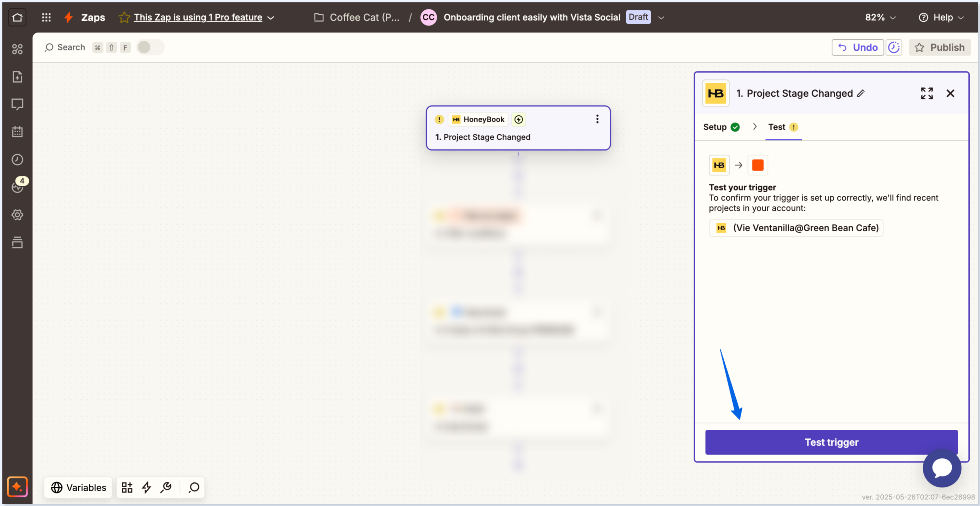Open the dashboard icon in left sidebar
The width and height of the screenshot is (980, 506).
tap(17, 49)
